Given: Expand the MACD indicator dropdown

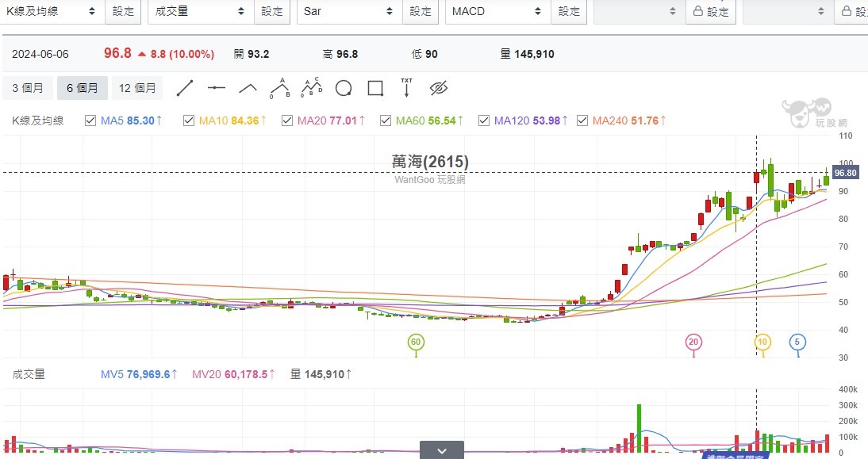Looking at the screenshot, I should point(497,12).
